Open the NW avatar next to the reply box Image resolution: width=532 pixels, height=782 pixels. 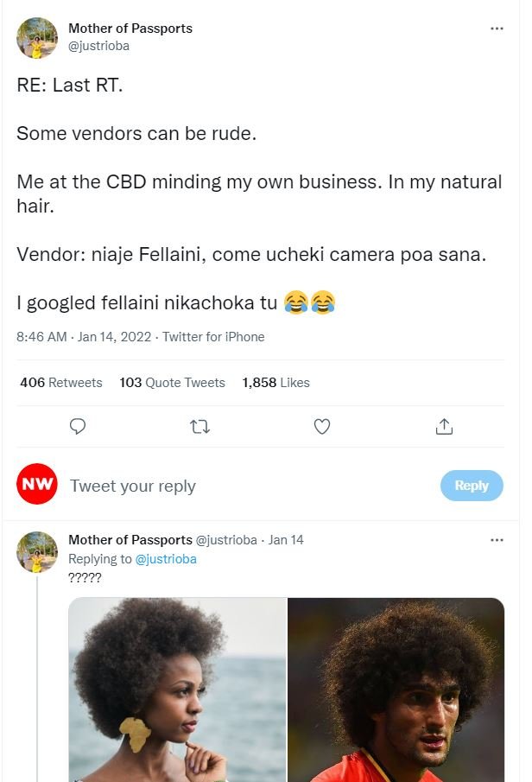pos(35,485)
